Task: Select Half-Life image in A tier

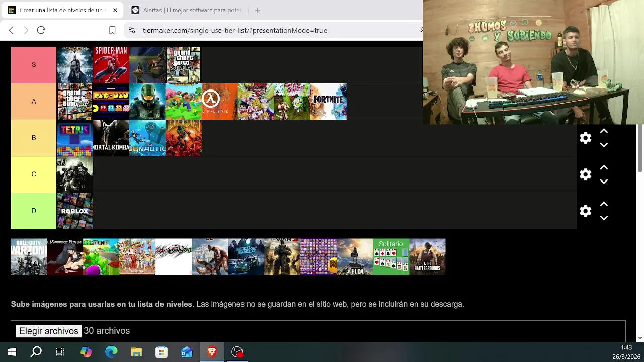Action: (x=219, y=102)
